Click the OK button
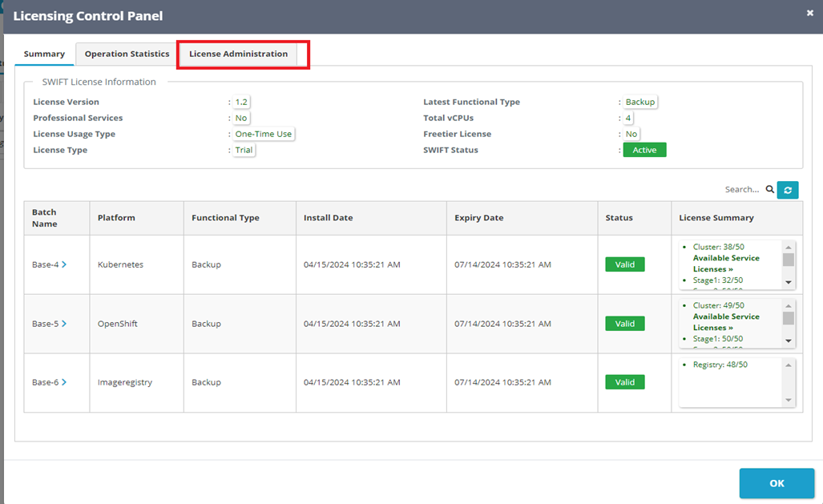 click(x=777, y=483)
